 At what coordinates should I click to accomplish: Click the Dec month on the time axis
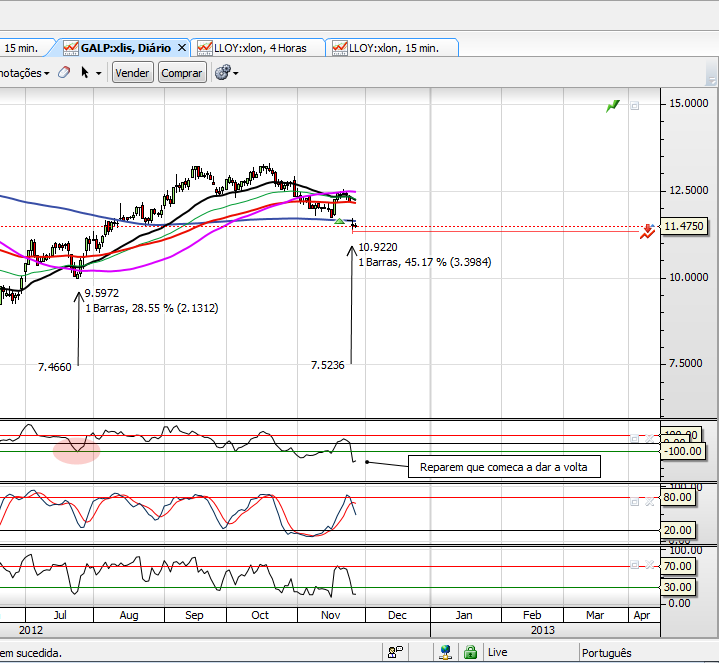(x=397, y=615)
